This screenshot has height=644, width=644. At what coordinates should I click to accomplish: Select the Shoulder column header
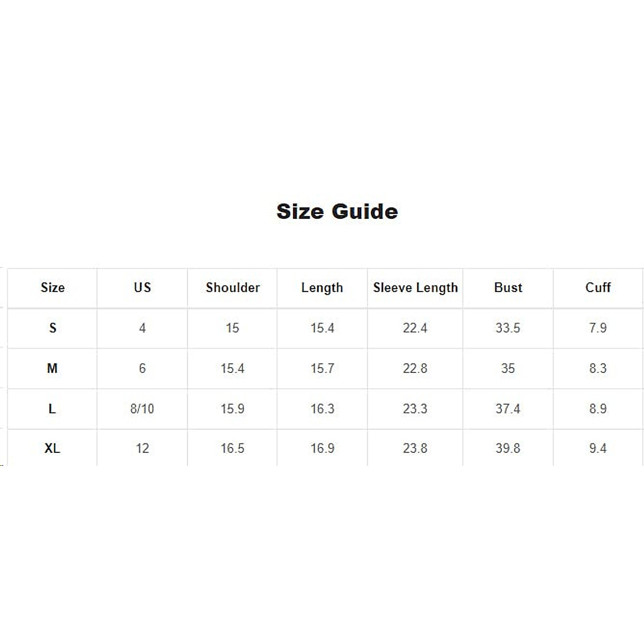point(232,288)
